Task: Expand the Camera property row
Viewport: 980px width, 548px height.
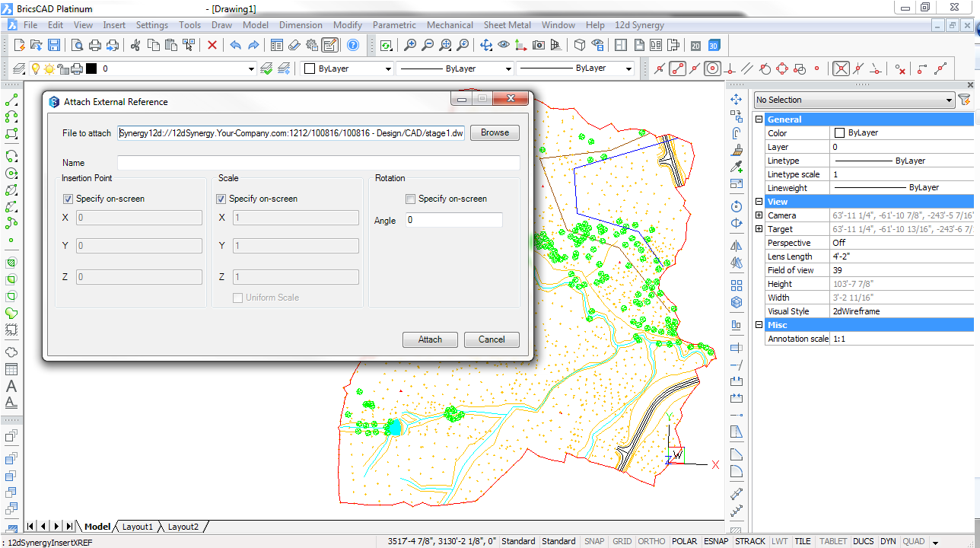Action: (x=759, y=215)
